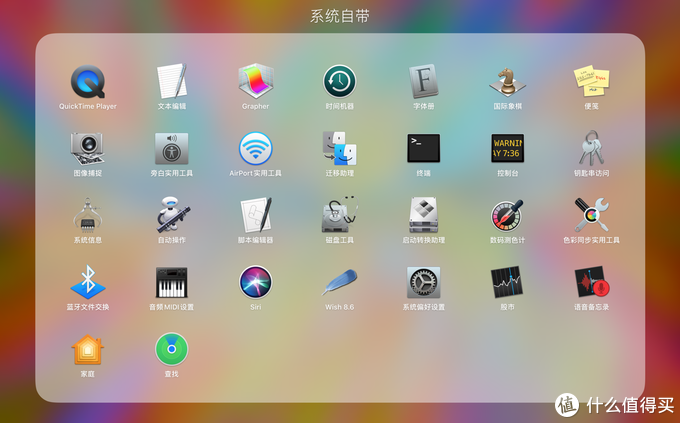680x423 pixels.
Task: Launch 图像捕捉 Image Capture
Action: point(88,148)
